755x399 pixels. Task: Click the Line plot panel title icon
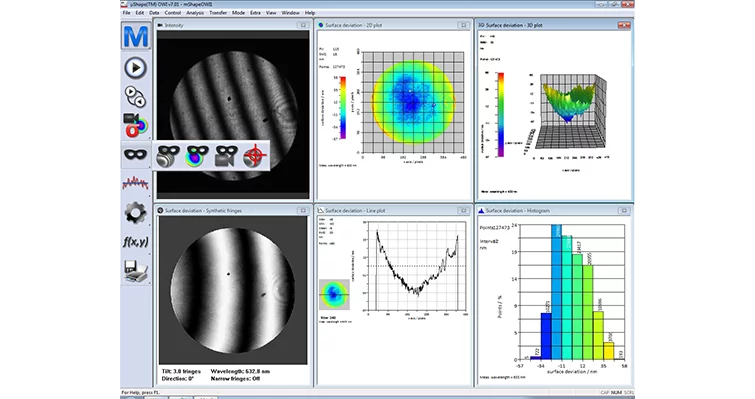(x=321, y=210)
